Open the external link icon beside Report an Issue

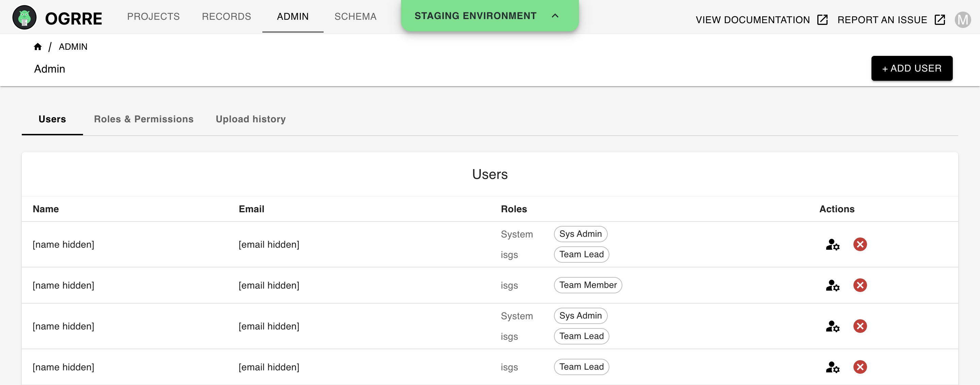(x=940, y=19)
